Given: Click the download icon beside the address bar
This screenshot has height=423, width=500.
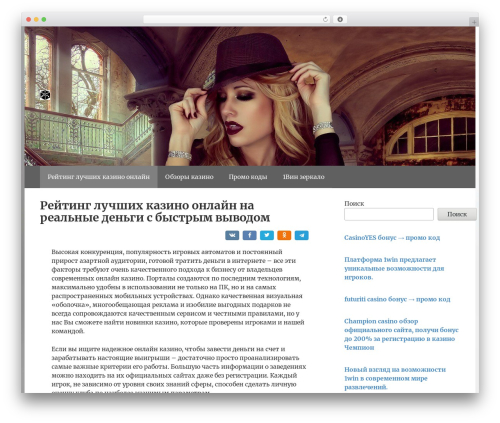Looking at the screenshot, I should 340,19.
